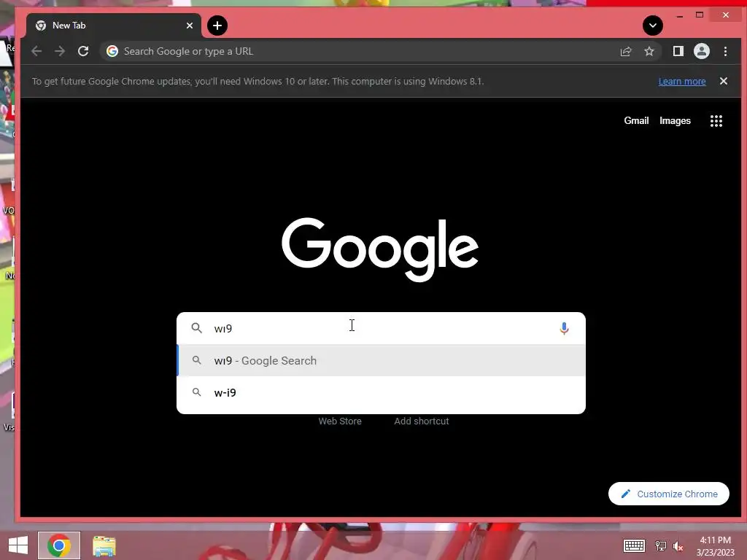Open a new tab with the plus button
Image resolution: width=747 pixels, height=560 pixels.
tap(217, 26)
